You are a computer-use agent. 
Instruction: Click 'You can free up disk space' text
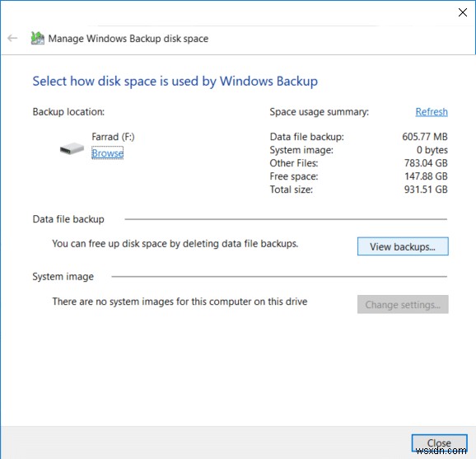(x=175, y=244)
